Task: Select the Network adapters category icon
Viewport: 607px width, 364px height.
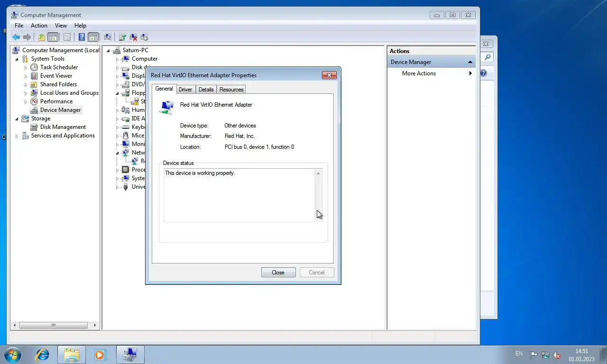Action: tap(125, 153)
